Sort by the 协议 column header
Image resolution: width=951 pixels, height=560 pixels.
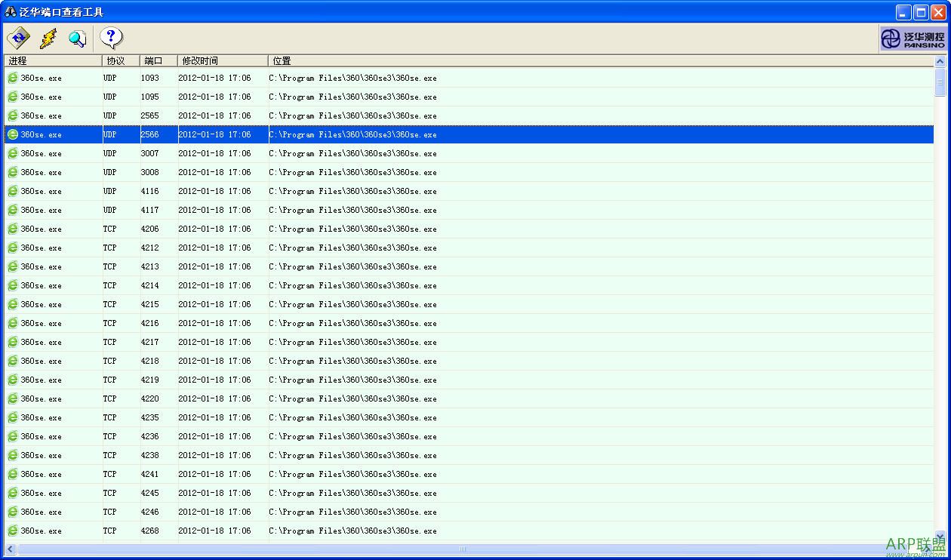[121, 60]
